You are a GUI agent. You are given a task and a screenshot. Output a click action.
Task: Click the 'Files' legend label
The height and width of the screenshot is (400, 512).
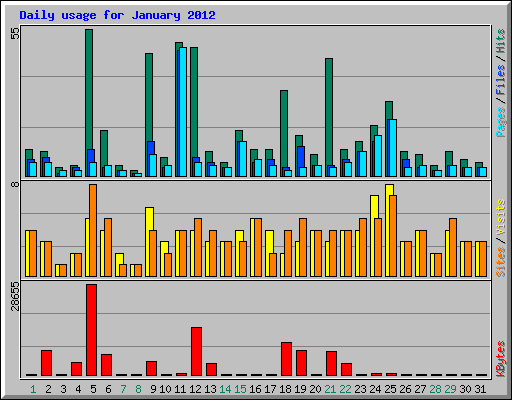pos(500,80)
